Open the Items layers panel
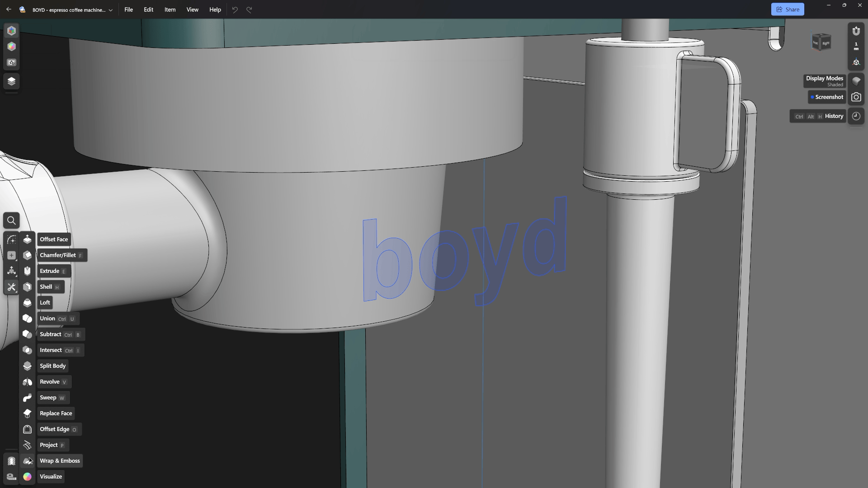Image resolution: width=868 pixels, height=488 pixels. tap(11, 81)
